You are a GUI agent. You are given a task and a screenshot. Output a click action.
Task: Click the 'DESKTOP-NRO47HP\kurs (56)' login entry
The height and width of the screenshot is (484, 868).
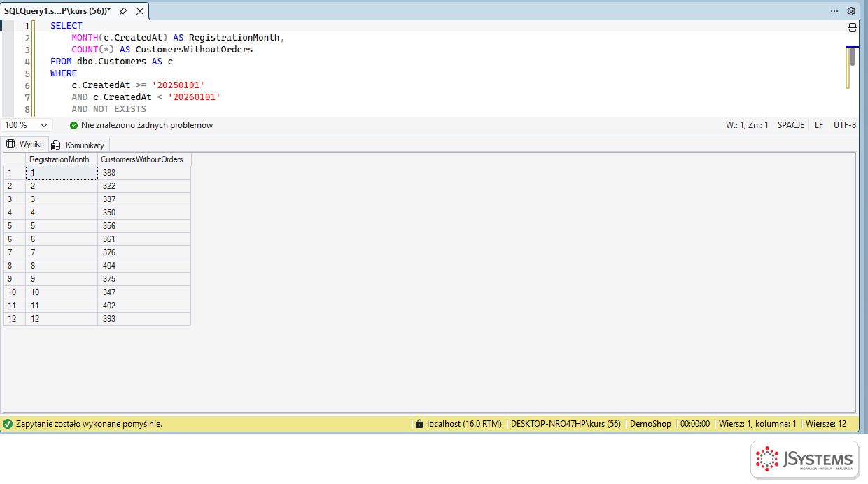point(566,424)
